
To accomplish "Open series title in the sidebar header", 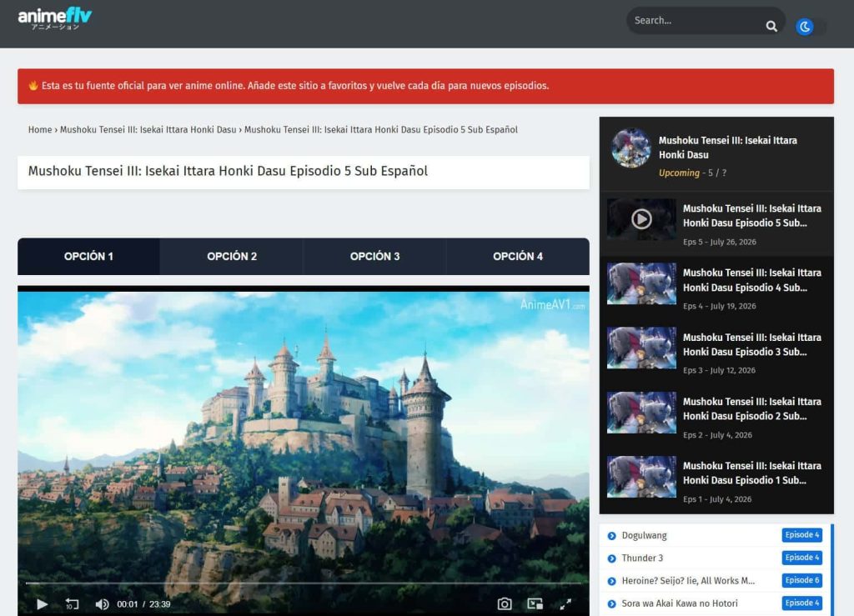I will click(727, 148).
